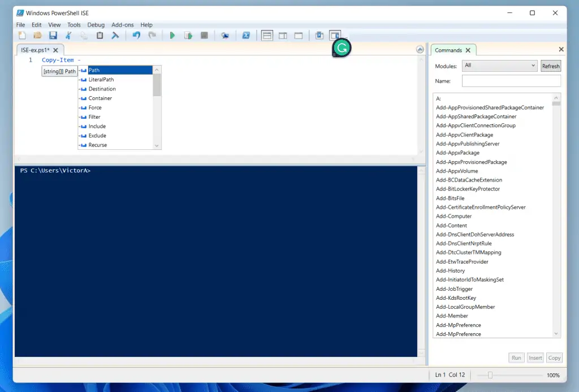Select Add-History in the commands list
This screenshot has height=392, width=579.
click(450, 270)
